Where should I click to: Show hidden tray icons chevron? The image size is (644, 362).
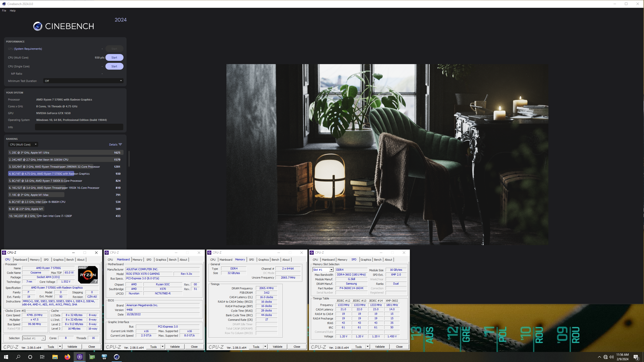tap(599, 357)
